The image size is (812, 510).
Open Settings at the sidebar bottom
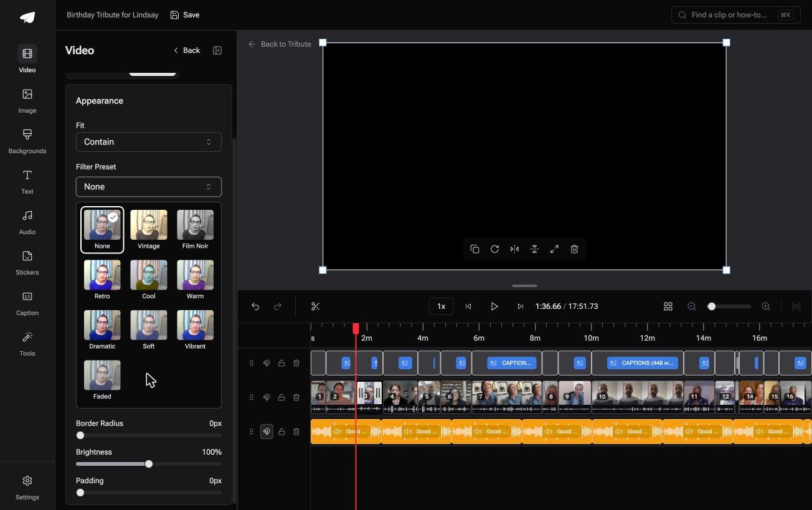[27, 487]
